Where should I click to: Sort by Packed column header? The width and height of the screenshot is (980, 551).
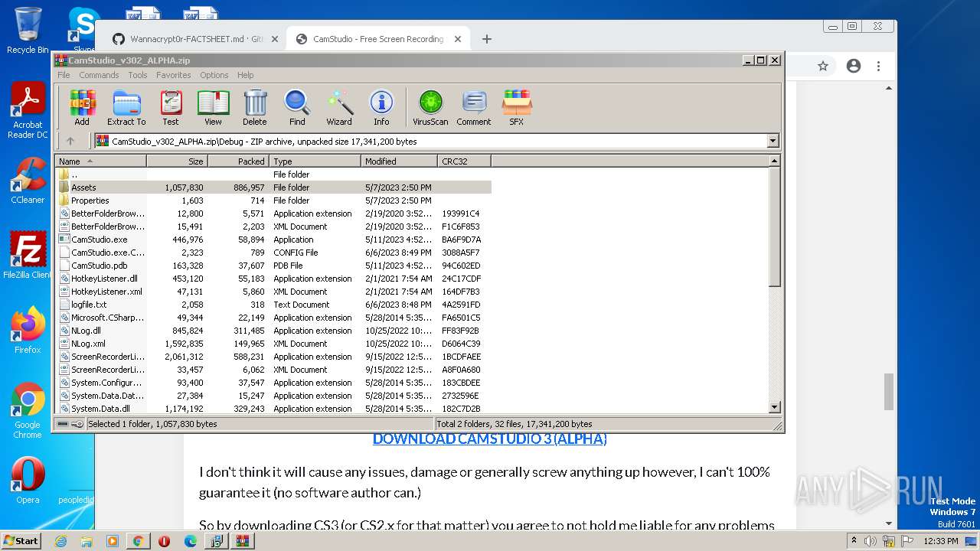(238, 161)
